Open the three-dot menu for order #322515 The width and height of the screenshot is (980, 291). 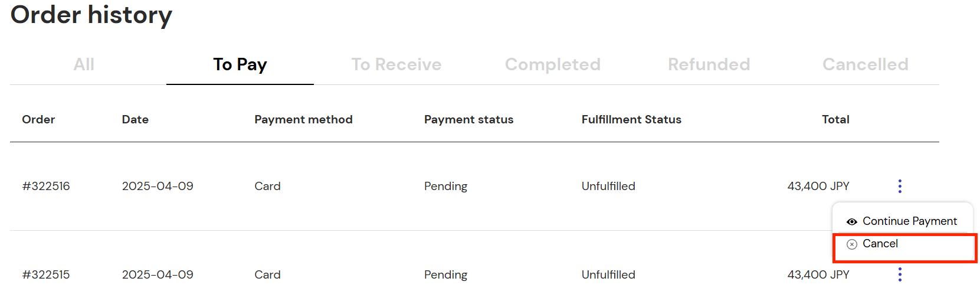[899, 274]
